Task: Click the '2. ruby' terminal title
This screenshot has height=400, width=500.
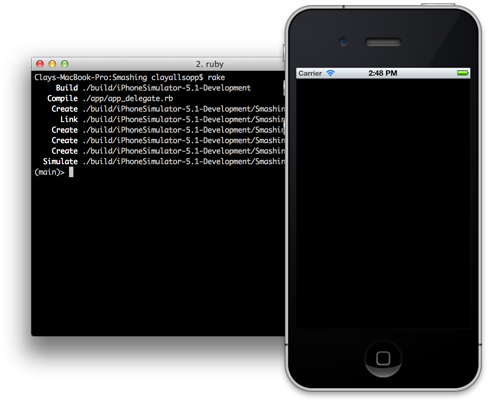Action: (210, 64)
